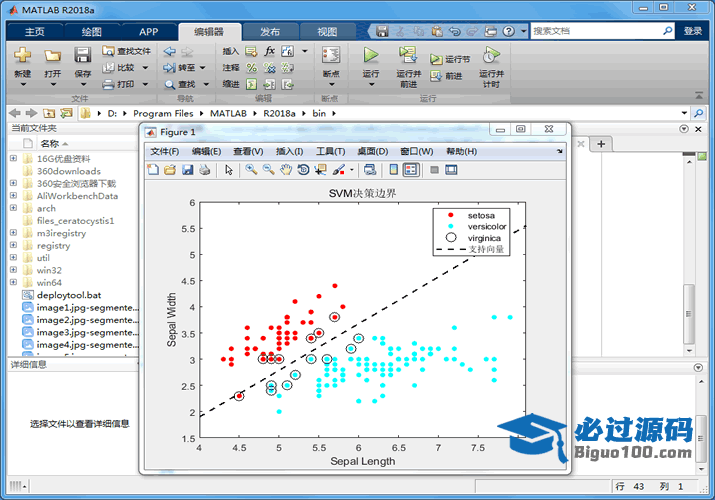Switch to the APP tab

click(149, 31)
